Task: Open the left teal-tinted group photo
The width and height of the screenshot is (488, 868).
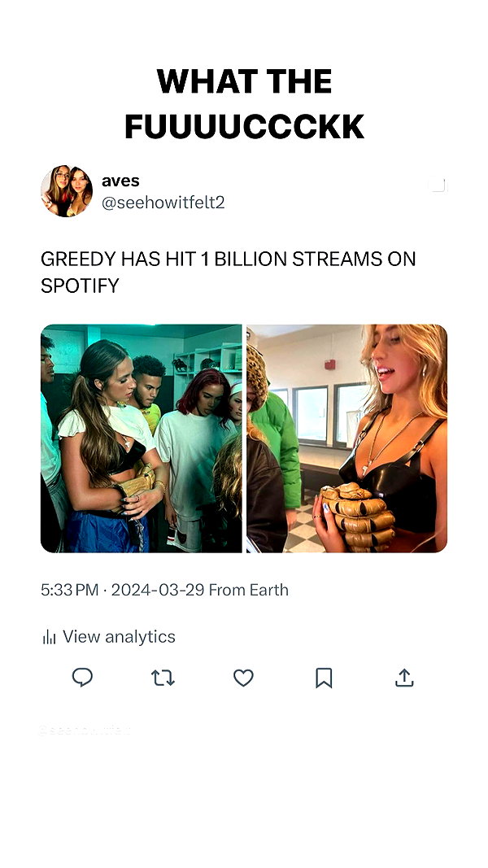Action: click(141, 438)
